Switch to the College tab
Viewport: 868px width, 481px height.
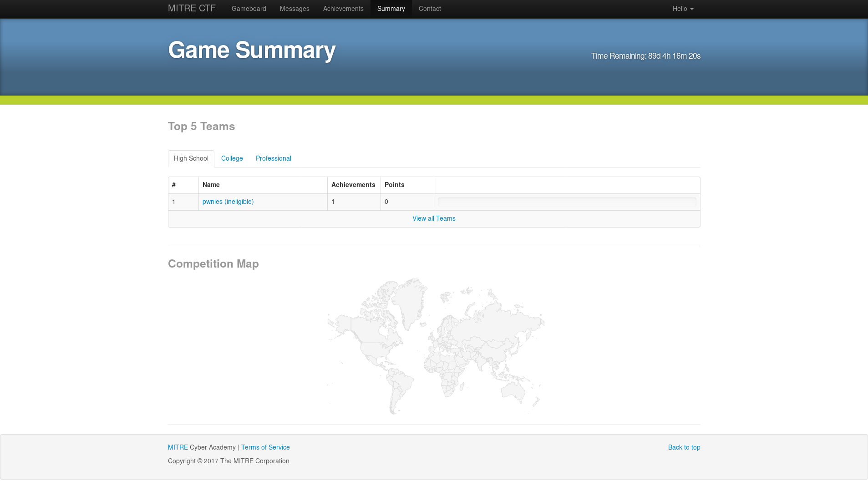click(232, 158)
